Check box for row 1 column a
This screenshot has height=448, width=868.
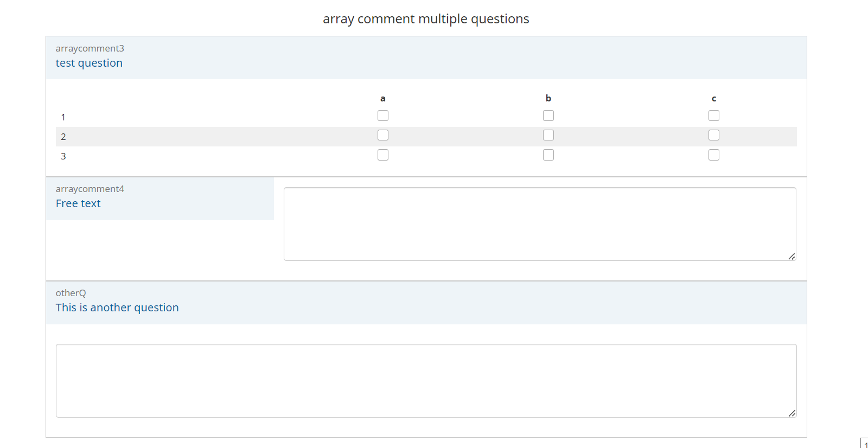pyautogui.click(x=383, y=116)
